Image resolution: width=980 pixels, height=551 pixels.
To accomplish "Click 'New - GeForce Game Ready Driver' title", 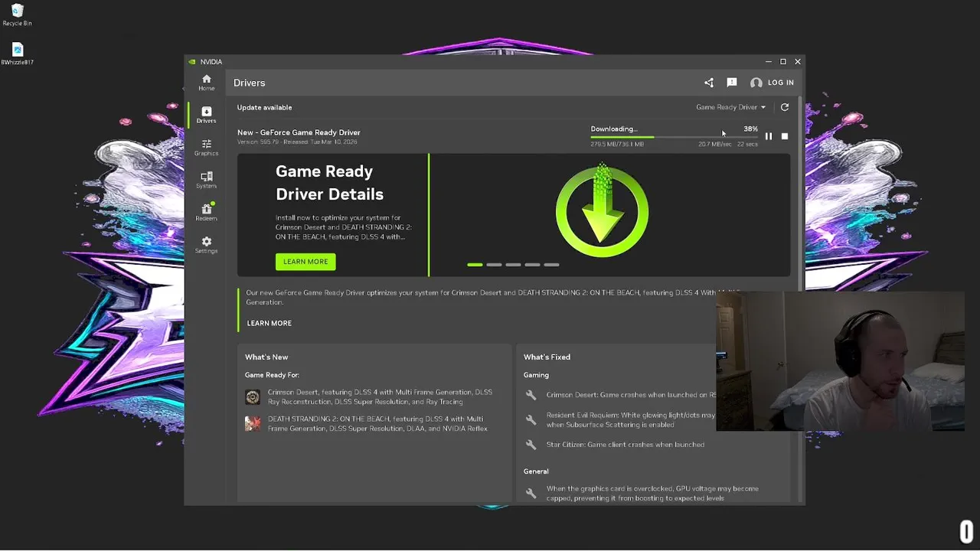I will [x=299, y=132].
